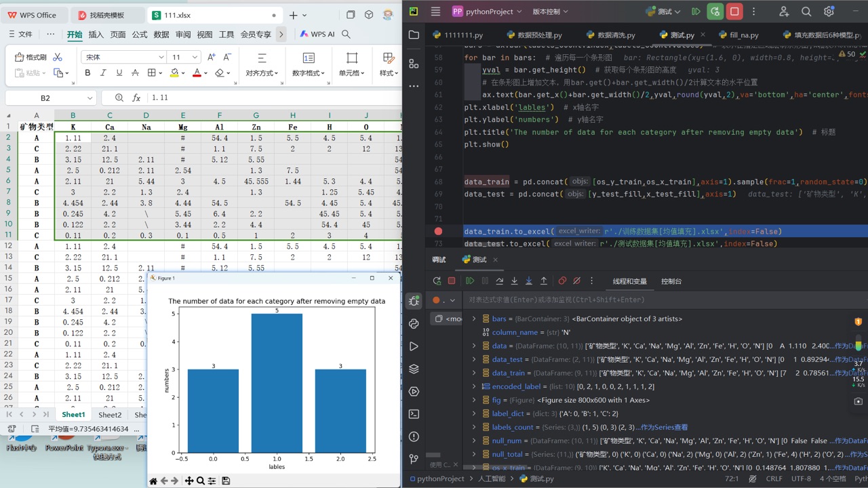Click the Resume Program icon in debugger
Screen dimensions: 868x488
470,281
